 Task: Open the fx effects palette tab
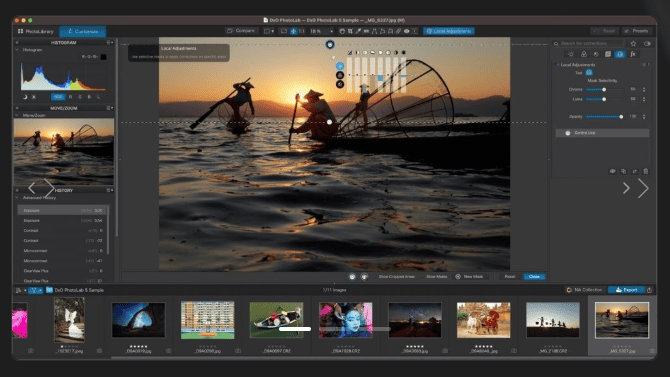(633, 54)
